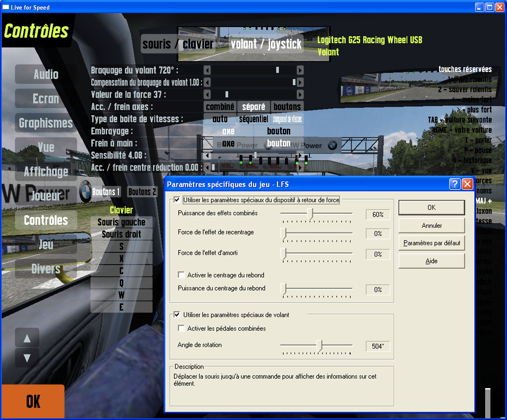
Task: Switch to souris / clavier tab
Action: click(x=178, y=44)
